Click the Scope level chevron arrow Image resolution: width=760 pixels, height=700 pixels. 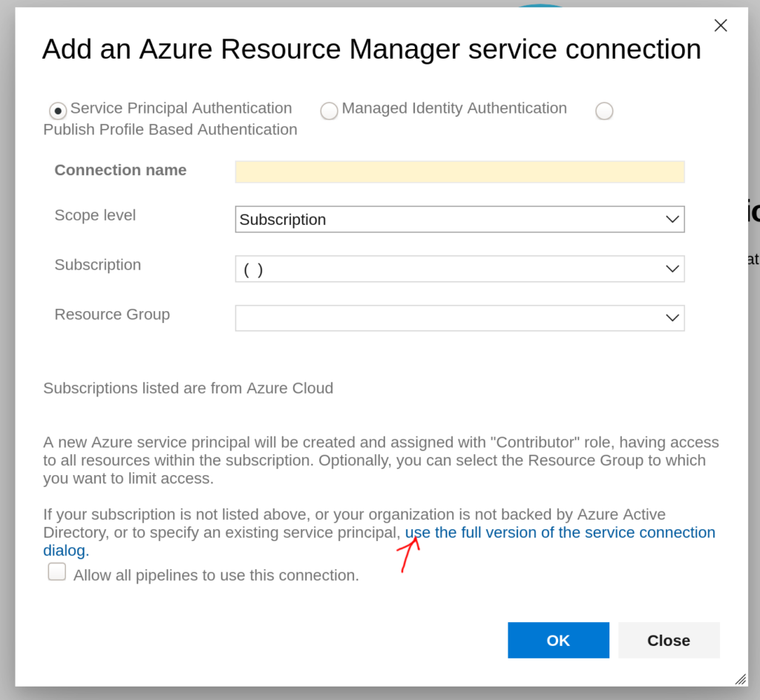(x=672, y=220)
